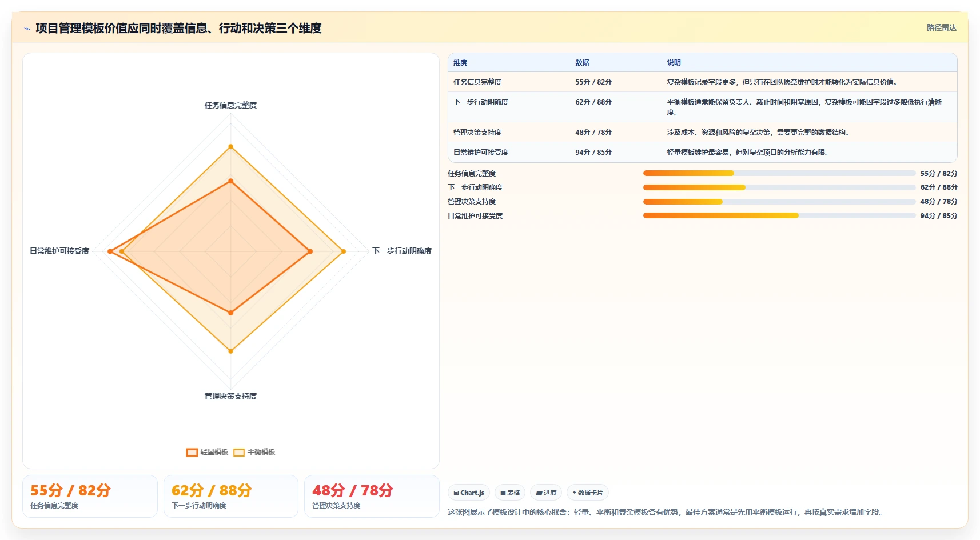Select the 下一步行动明确度 table row cell
This screenshot has width=980, height=540.
481,102
